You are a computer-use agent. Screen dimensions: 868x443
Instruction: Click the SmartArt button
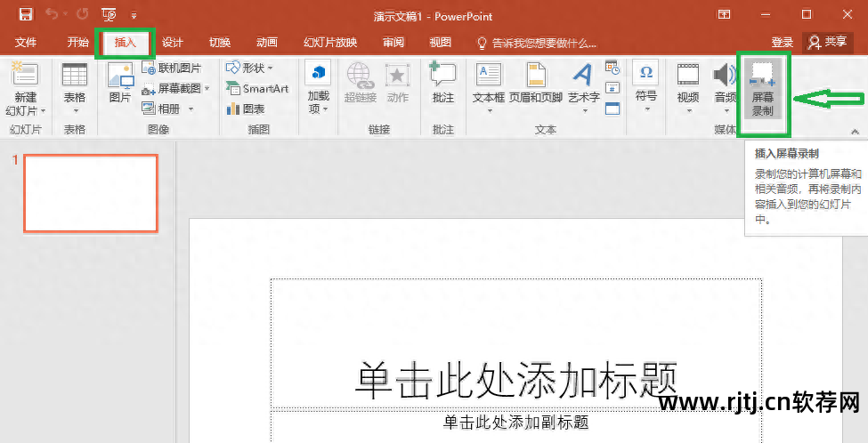coord(257,89)
